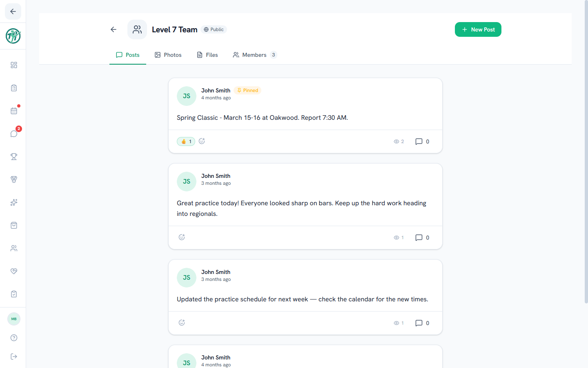This screenshot has height=368, width=588.
Task: Switch to the Photos tab
Action: pyautogui.click(x=168, y=55)
